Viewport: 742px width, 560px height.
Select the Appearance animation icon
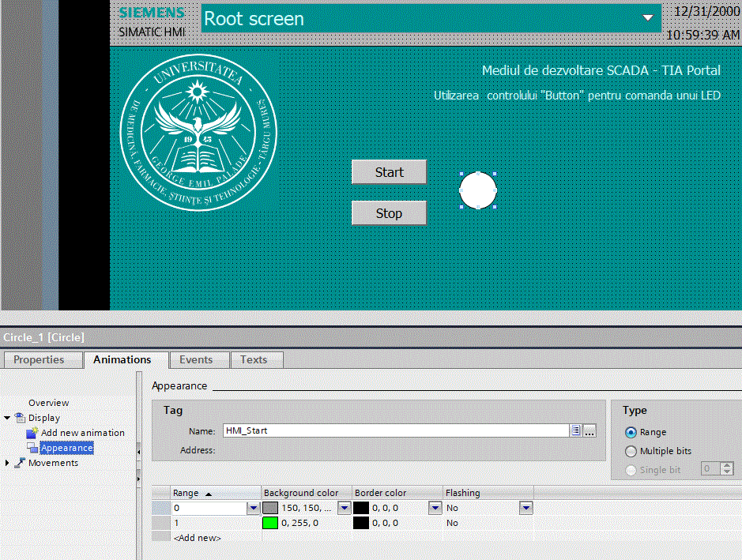pos(32,448)
